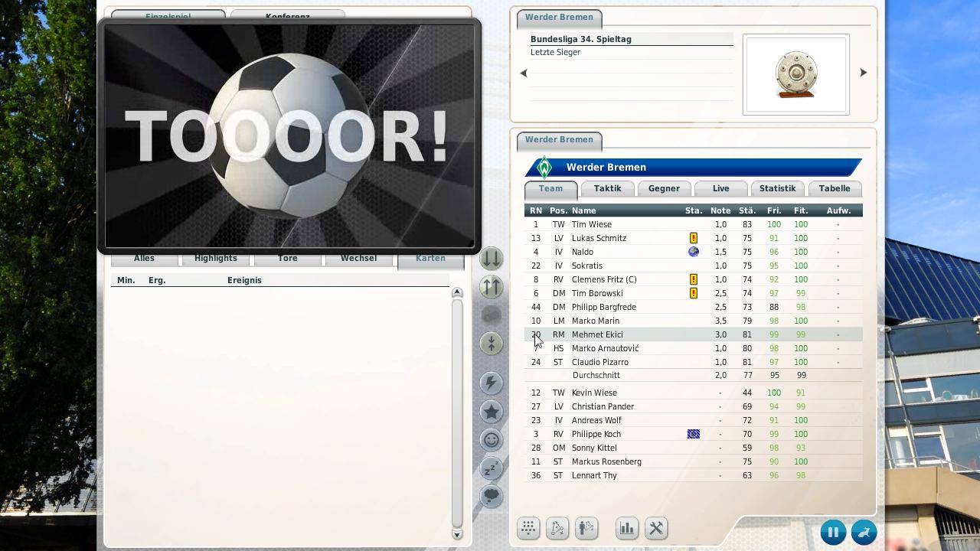Click the Bundesliga 34. Spieltag heading
980x551 pixels.
[x=581, y=39]
